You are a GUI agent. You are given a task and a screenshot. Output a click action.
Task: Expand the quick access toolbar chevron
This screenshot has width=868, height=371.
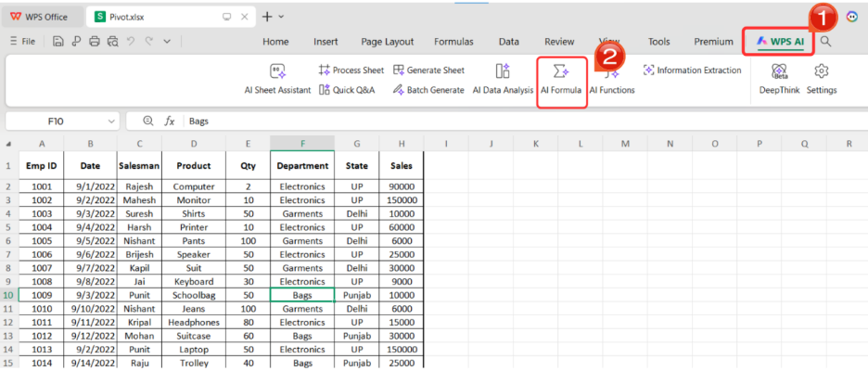(167, 41)
